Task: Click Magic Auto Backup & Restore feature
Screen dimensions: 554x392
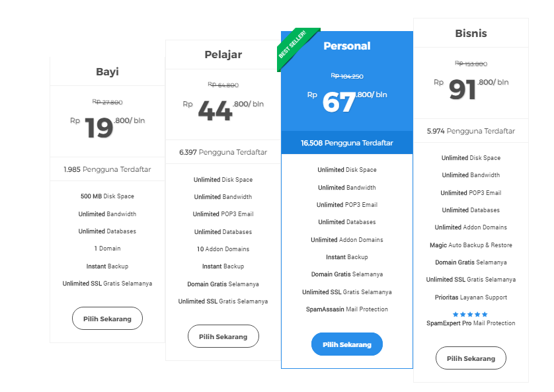Action: 471,245
